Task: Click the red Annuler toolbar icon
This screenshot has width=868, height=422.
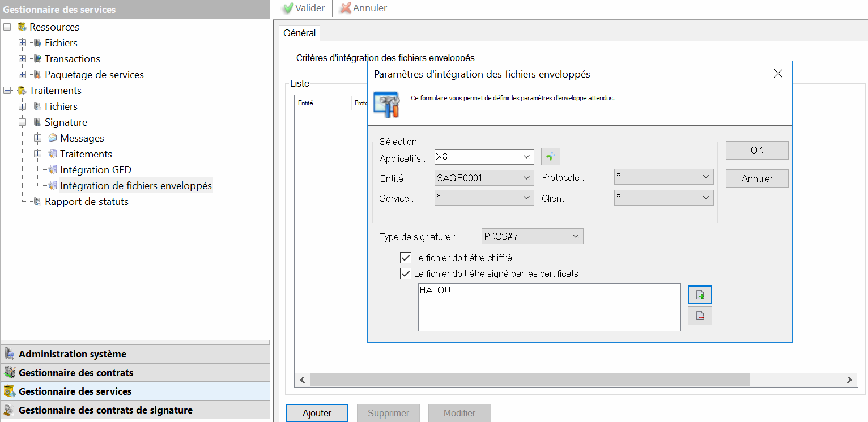Action: [x=345, y=8]
